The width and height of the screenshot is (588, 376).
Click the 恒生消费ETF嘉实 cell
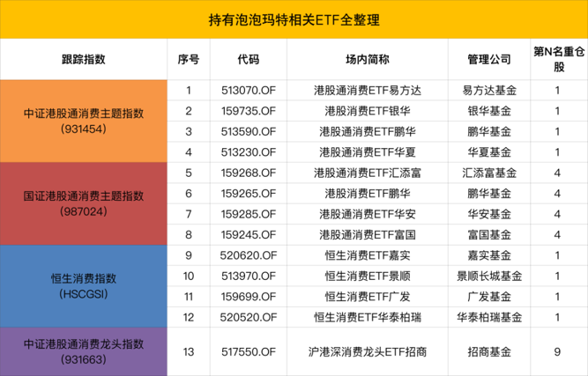pos(368,254)
